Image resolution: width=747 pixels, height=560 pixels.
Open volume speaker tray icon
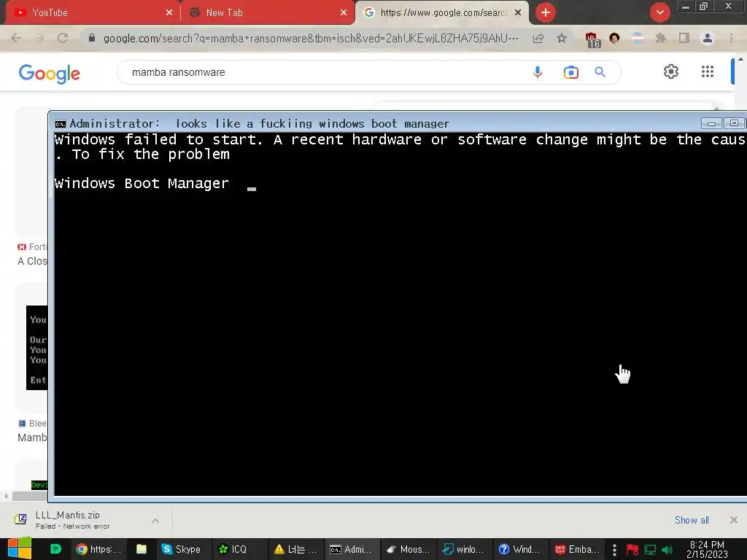pyautogui.click(x=667, y=550)
